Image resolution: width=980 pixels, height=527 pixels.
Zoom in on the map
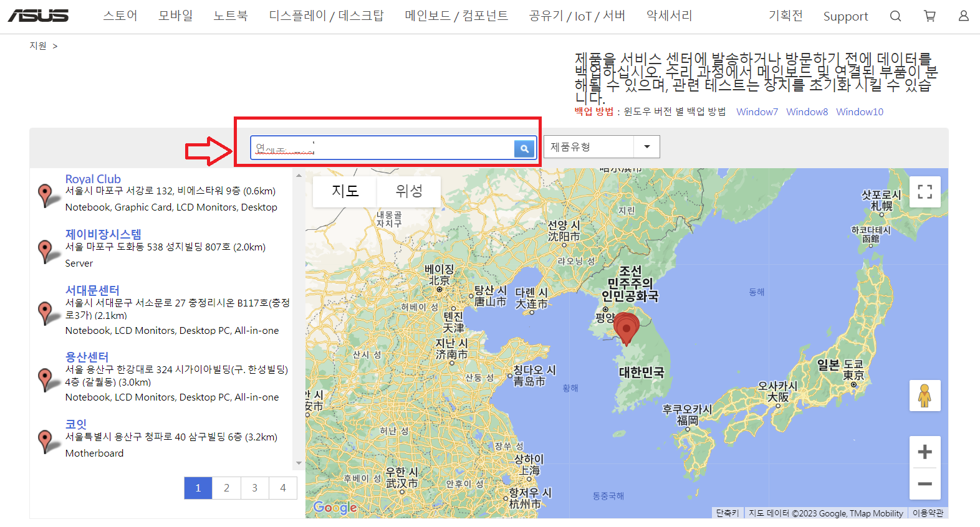[925, 452]
